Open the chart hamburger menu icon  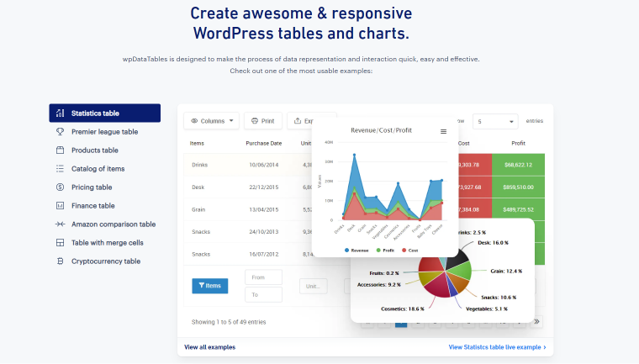(443, 132)
